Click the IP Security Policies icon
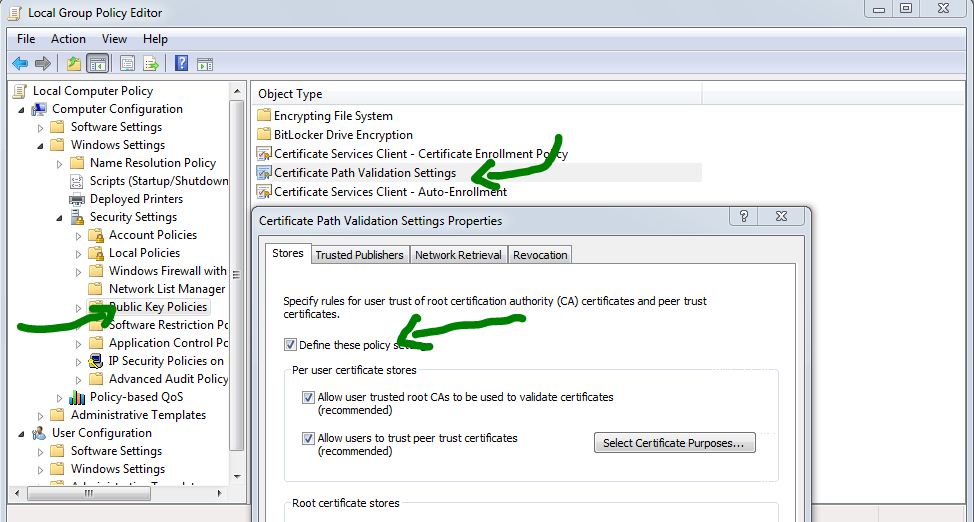974x522 pixels. coord(96,361)
